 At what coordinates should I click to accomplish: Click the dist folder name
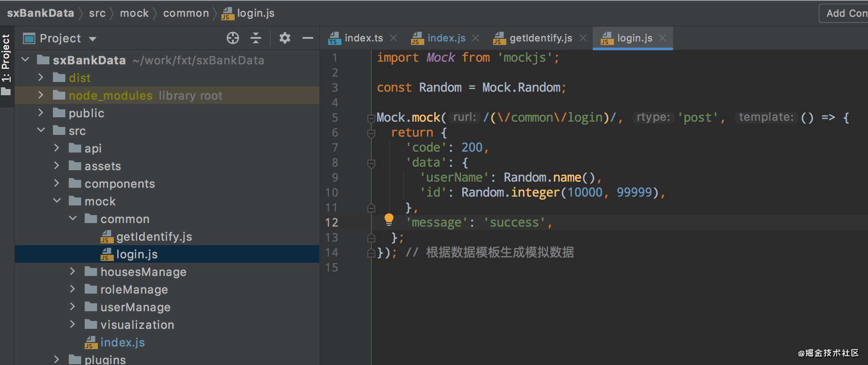pyautogui.click(x=79, y=78)
